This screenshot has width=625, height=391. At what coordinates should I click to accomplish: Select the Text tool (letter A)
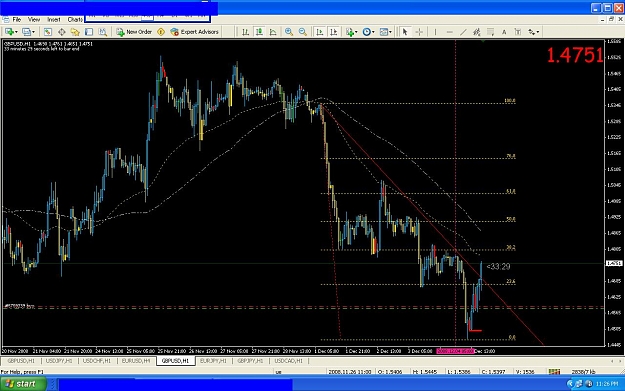(504, 32)
